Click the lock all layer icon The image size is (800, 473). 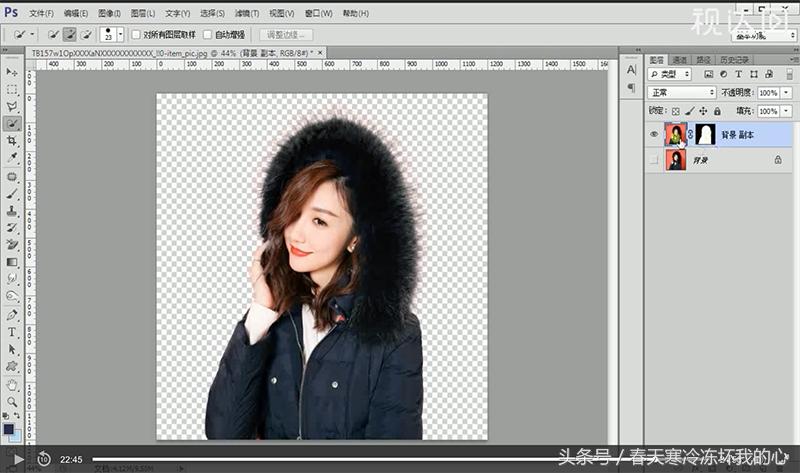717,110
